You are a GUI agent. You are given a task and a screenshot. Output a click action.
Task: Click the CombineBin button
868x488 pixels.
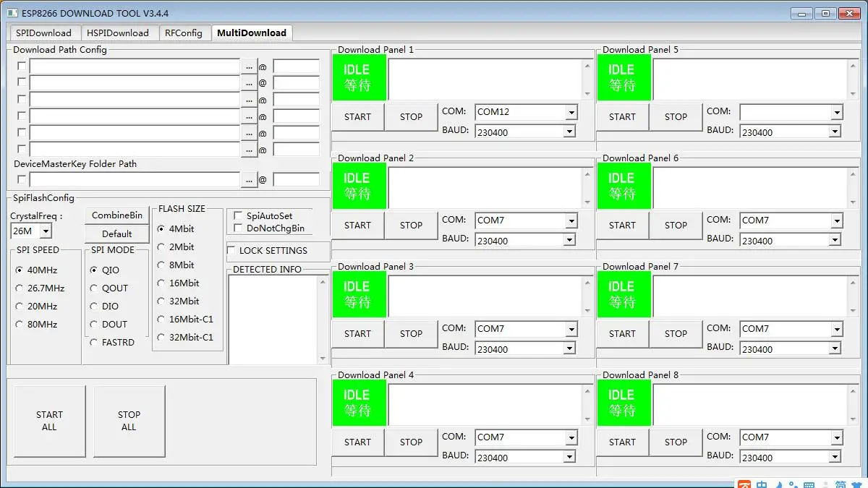[117, 215]
